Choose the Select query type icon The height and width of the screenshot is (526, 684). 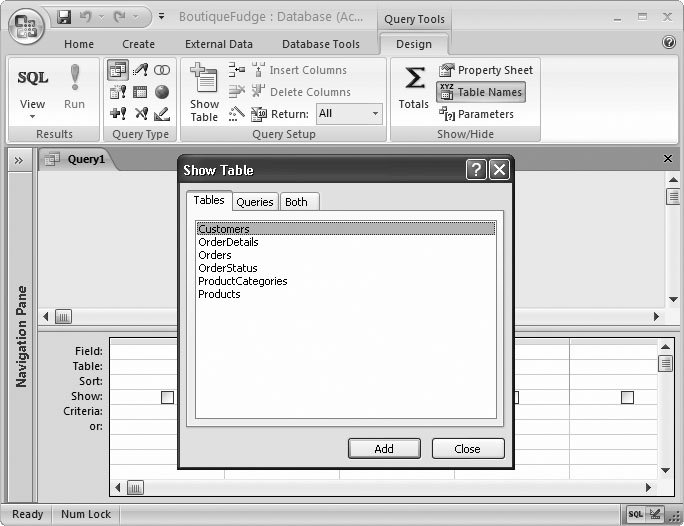pyautogui.click(x=118, y=70)
